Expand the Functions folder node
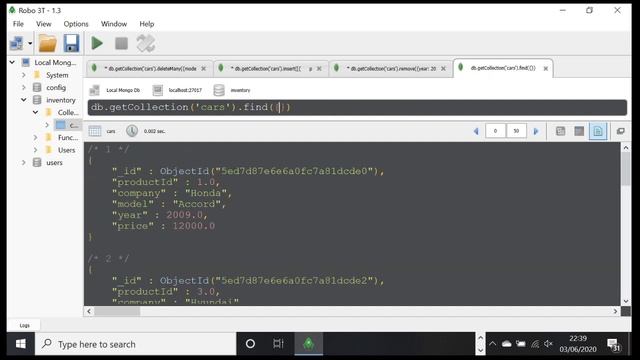640x360 pixels. [36, 138]
